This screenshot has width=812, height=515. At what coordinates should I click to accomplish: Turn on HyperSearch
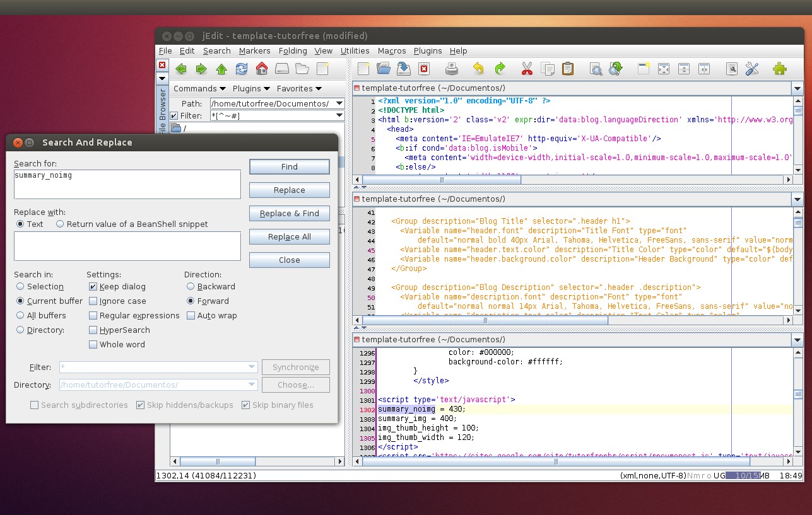(x=119, y=330)
